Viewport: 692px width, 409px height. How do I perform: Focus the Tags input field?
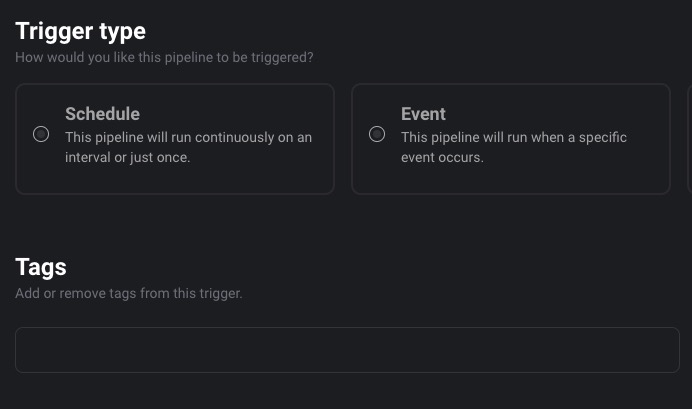coord(347,350)
